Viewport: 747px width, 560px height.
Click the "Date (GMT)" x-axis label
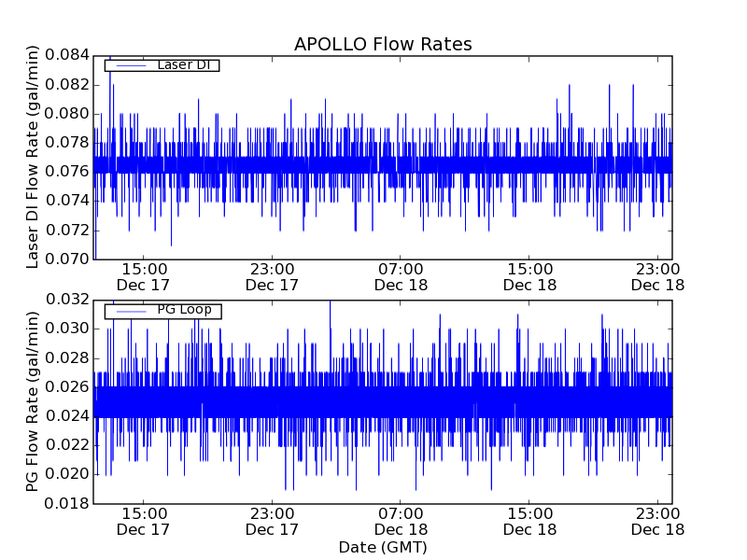coord(383,548)
